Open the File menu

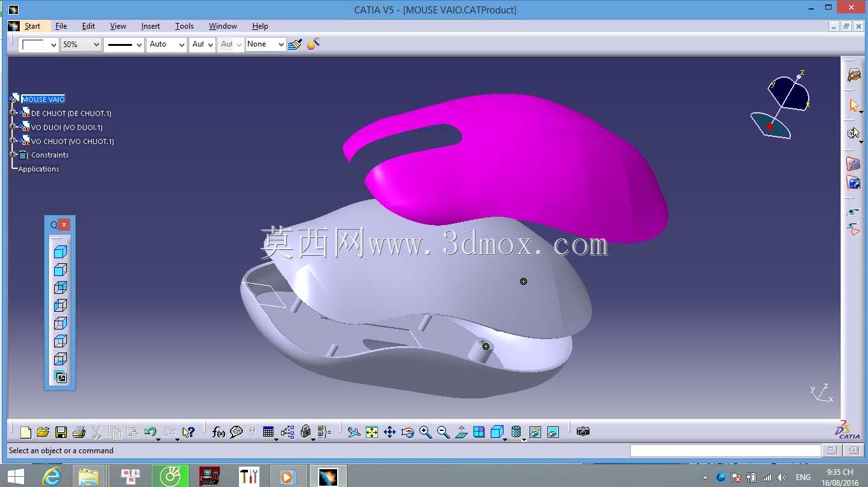(61, 26)
